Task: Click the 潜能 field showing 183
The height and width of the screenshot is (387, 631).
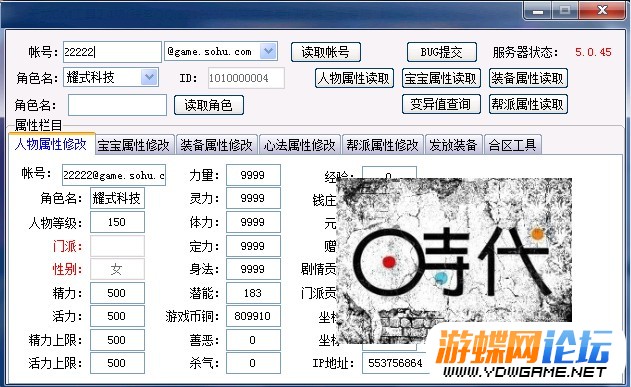Action: (253, 293)
